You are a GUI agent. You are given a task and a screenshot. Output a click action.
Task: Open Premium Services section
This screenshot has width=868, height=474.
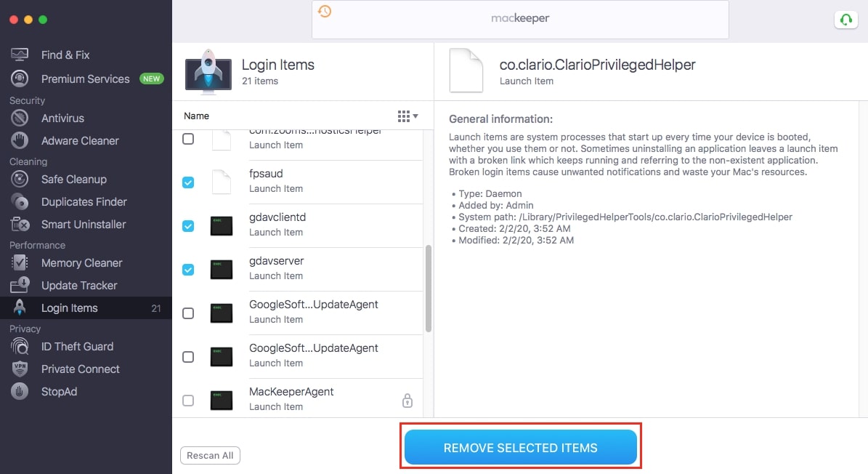click(85, 79)
